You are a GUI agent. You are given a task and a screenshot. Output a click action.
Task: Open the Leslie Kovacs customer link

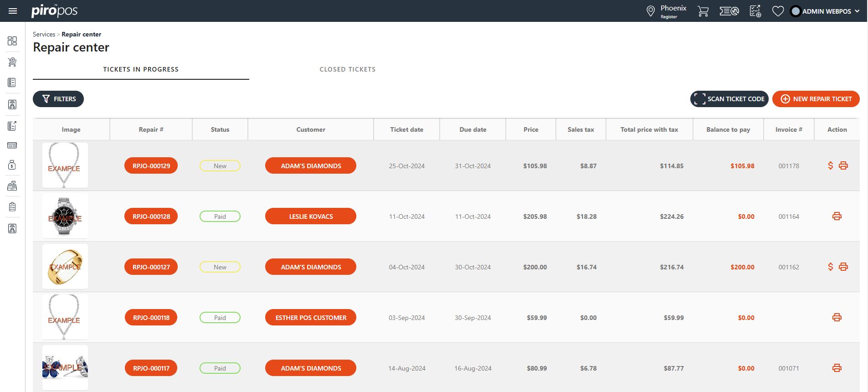(310, 217)
